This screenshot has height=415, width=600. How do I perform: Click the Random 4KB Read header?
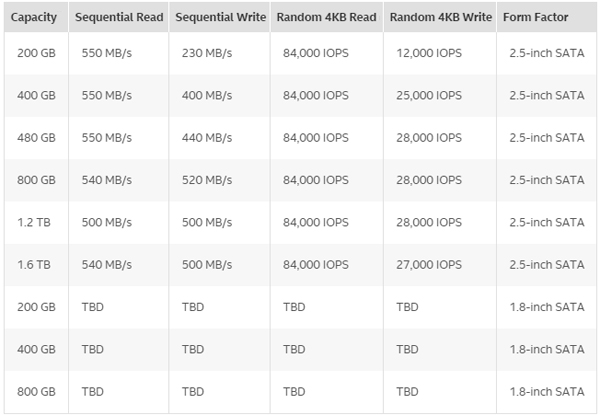[326, 18]
